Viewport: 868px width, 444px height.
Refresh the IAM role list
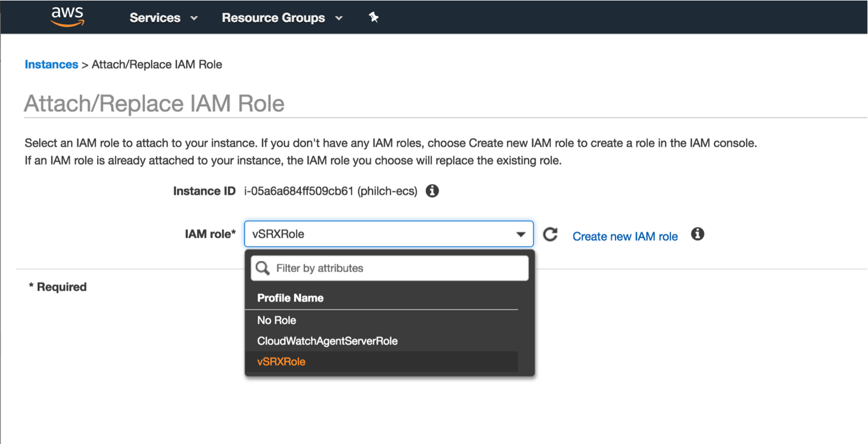[550, 235]
